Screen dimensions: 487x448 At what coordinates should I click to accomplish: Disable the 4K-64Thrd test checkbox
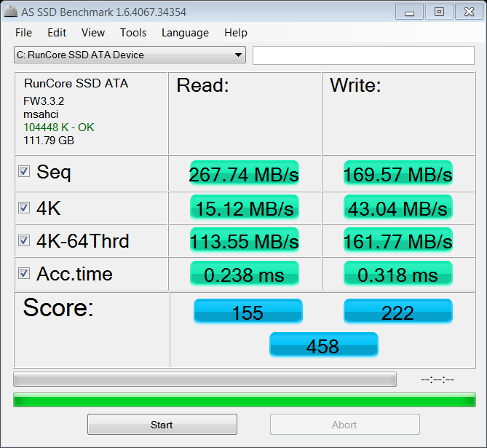pyautogui.click(x=24, y=240)
